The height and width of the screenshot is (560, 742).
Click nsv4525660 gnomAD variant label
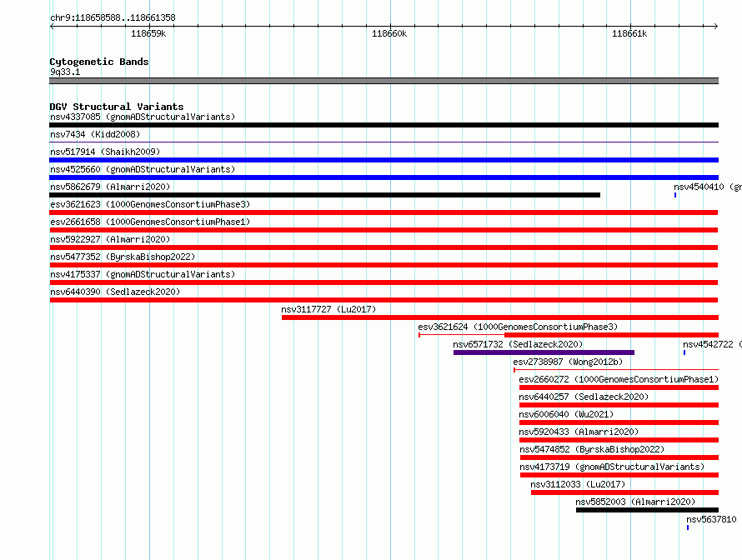pos(143,169)
